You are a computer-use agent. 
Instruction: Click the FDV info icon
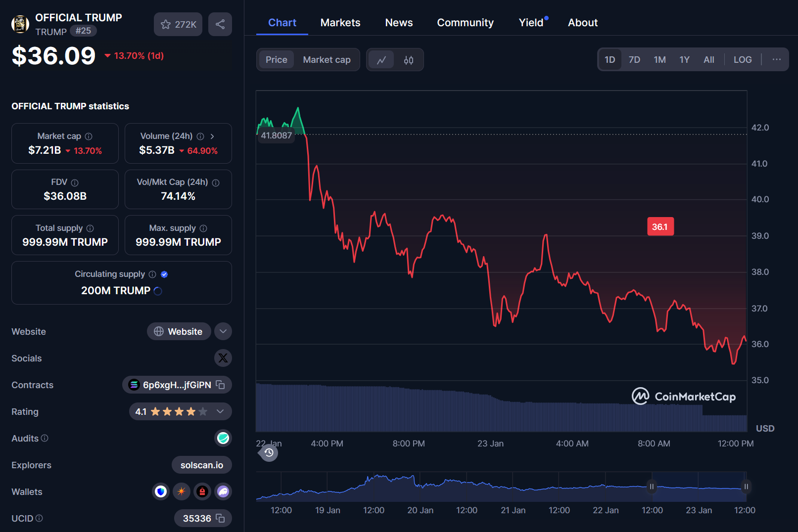click(75, 182)
